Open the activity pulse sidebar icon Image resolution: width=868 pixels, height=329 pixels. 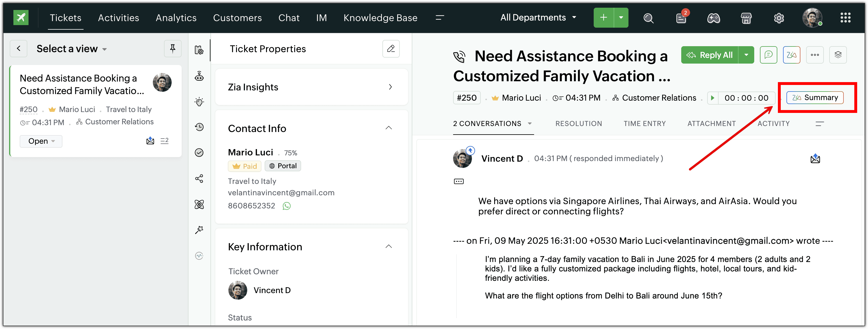tap(199, 256)
